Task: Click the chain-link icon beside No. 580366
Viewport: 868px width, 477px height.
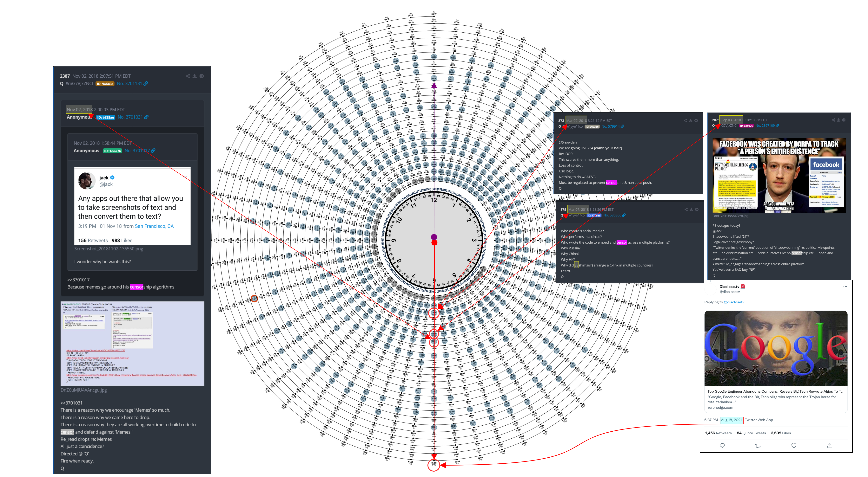Action: pos(624,215)
